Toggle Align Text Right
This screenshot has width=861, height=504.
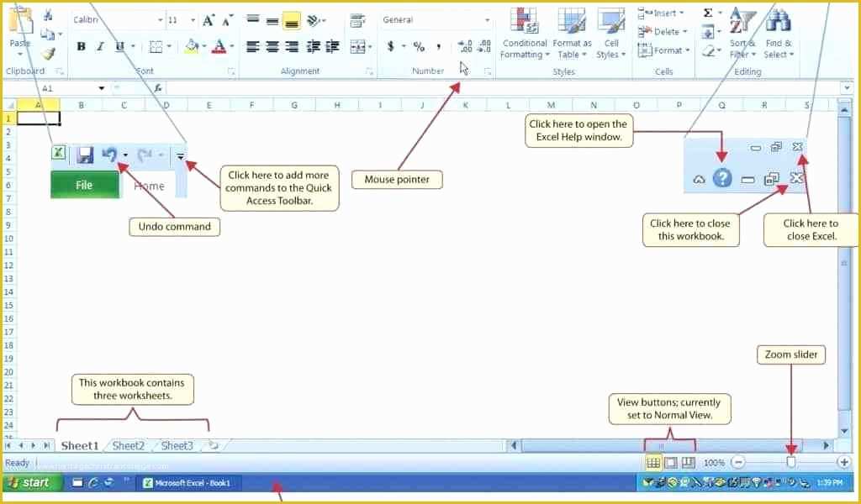pos(292,46)
